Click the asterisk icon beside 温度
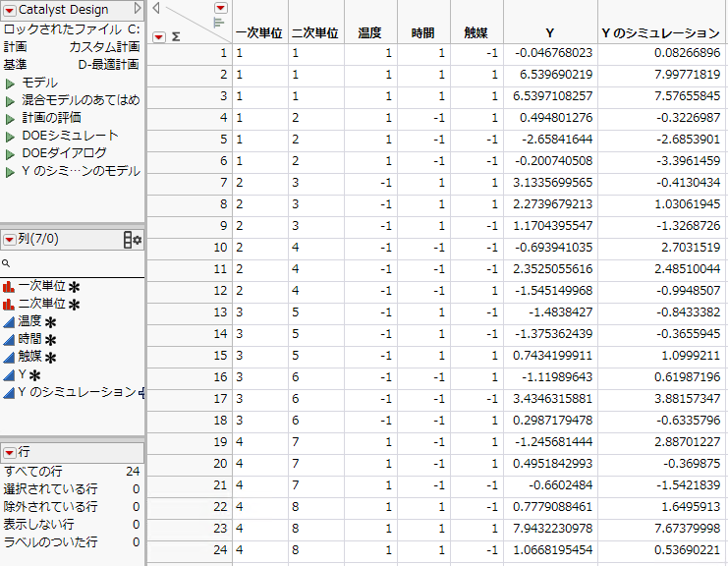The image size is (728, 566). [x=50, y=322]
